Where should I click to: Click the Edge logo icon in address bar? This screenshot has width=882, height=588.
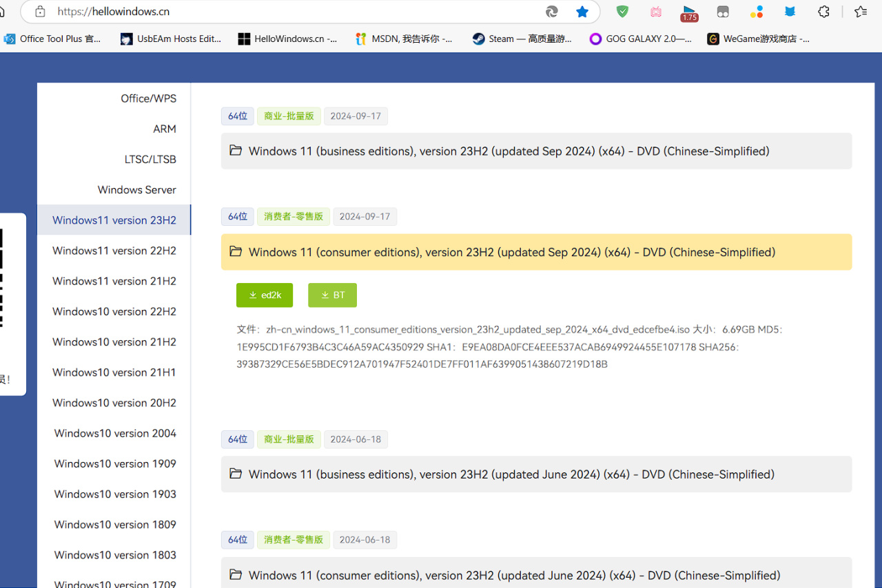[x=552, y=11]
